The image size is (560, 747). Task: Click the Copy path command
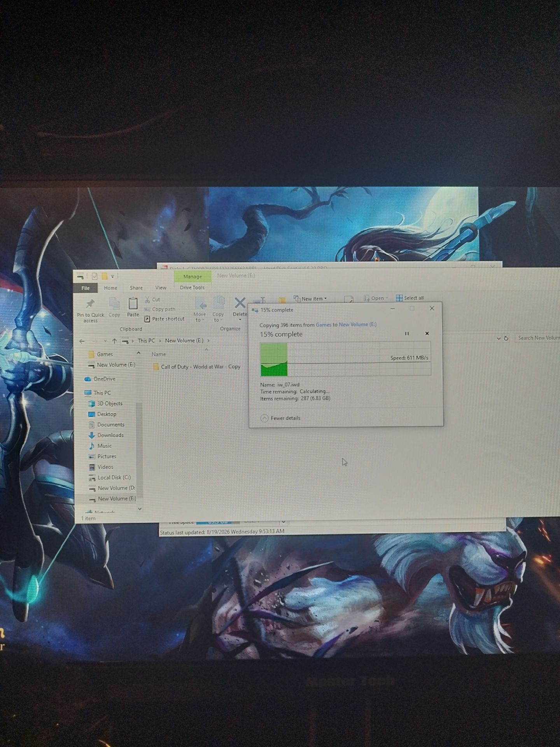[x=160, y=309]
